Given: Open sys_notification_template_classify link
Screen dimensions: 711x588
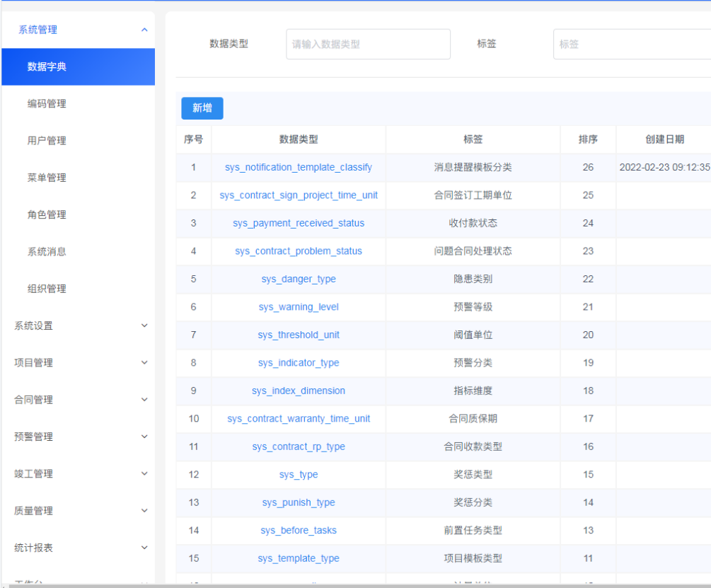Looking at the screenshot, I should pos(299,167).
